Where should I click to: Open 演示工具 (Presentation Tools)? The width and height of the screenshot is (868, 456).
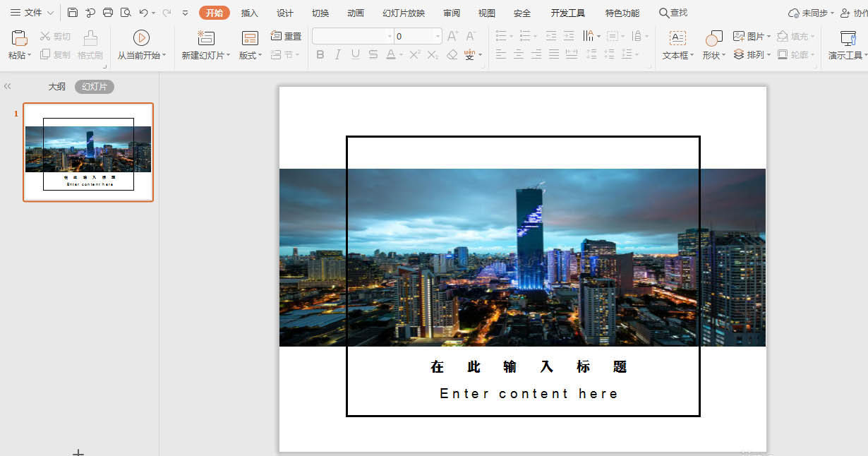pos(846,44)
